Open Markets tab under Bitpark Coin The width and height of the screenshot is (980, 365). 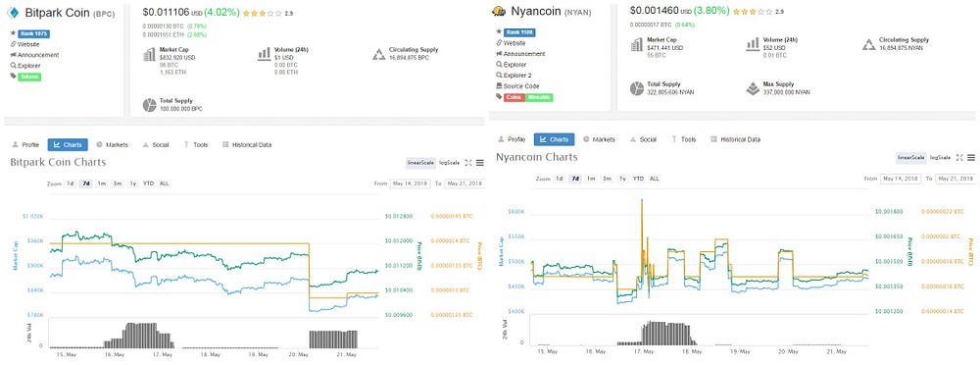point(112,144)
